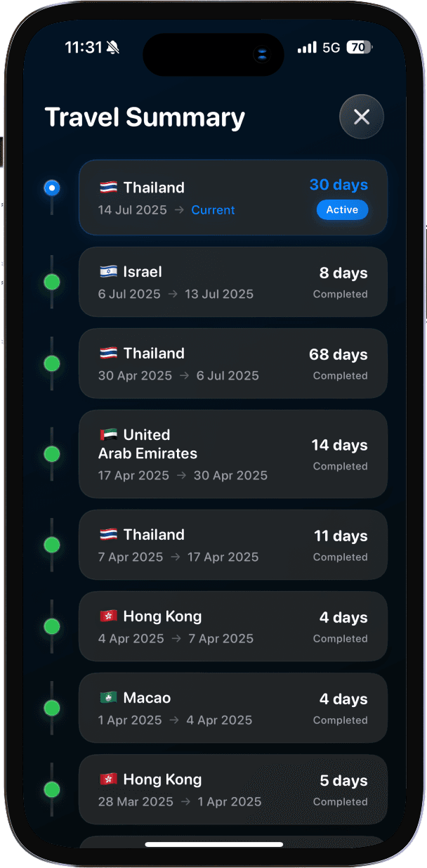Image resolution: width=427 pixels, height=868 pixels.
Task: Tap the United Arab Emirates flag icon
Action: click(108, 434)
